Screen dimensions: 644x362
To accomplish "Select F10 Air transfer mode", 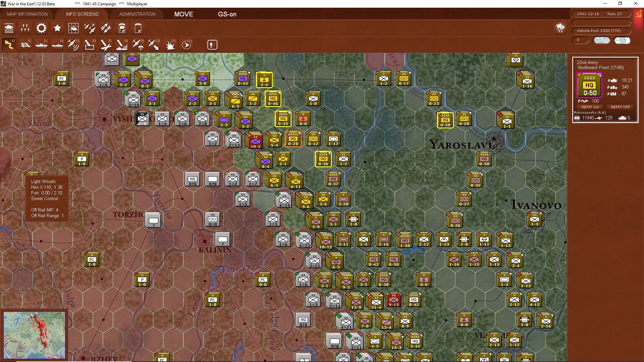I will pyautogui.click(x=154, y=45).
